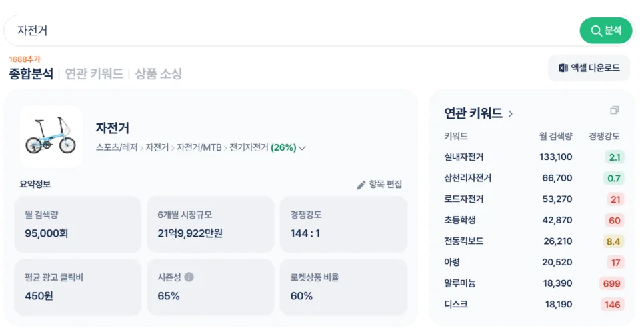Click the green 분석 search button
Screen dimensions: 644x328
click(x=605, y=31)
